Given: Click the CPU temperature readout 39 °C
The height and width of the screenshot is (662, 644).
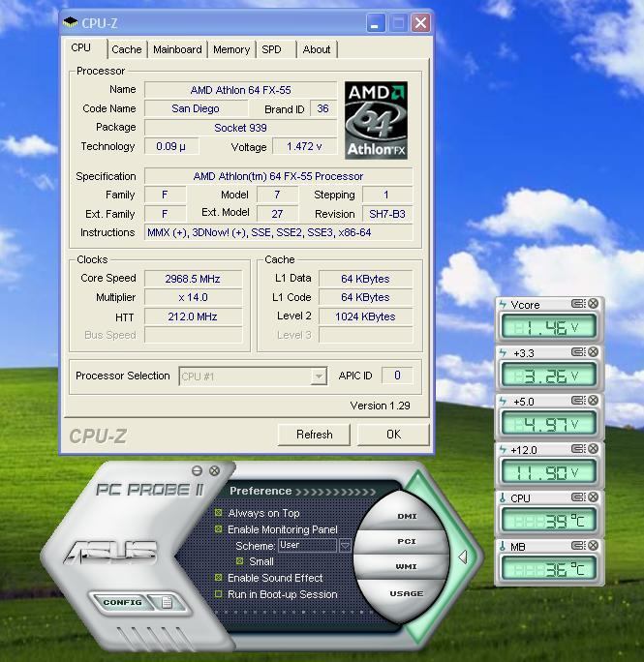Looking at the screenshot, I should pyautogui.click(x=548, y=521).
